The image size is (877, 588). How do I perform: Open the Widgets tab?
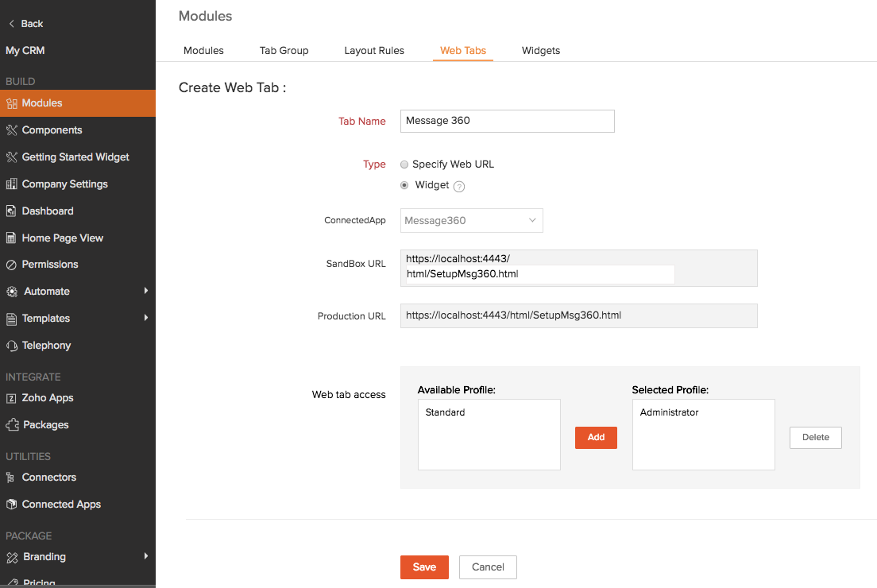541,50
